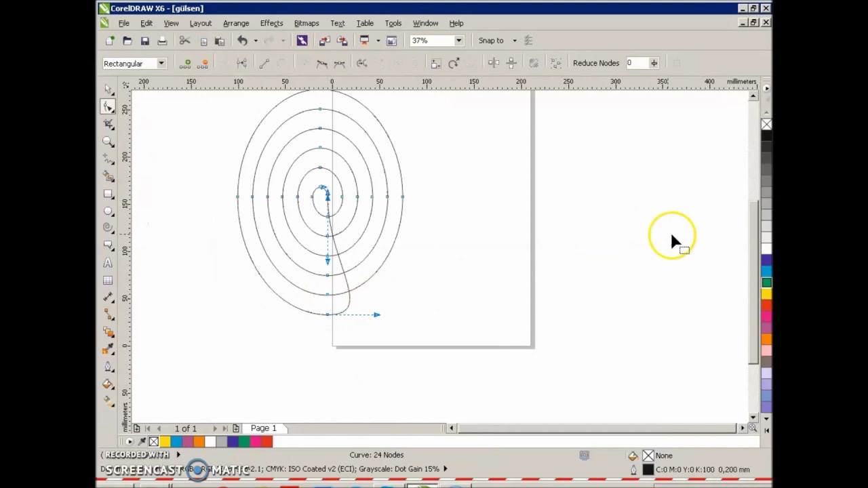
Task: Select the Smart Fill tool
Action: (x=108, y=176)
